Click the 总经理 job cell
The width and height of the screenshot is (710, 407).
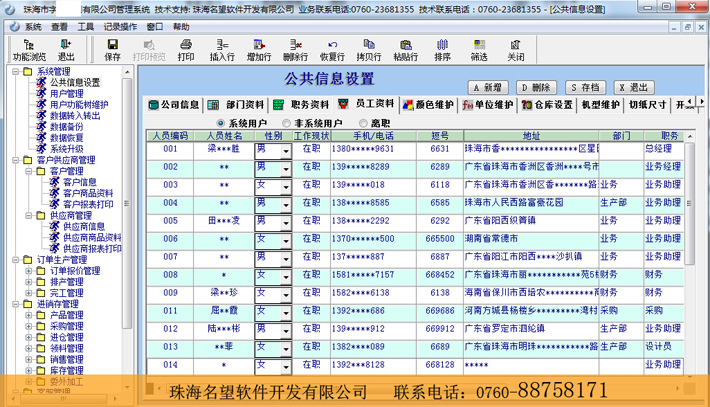[x=663, y=149]
